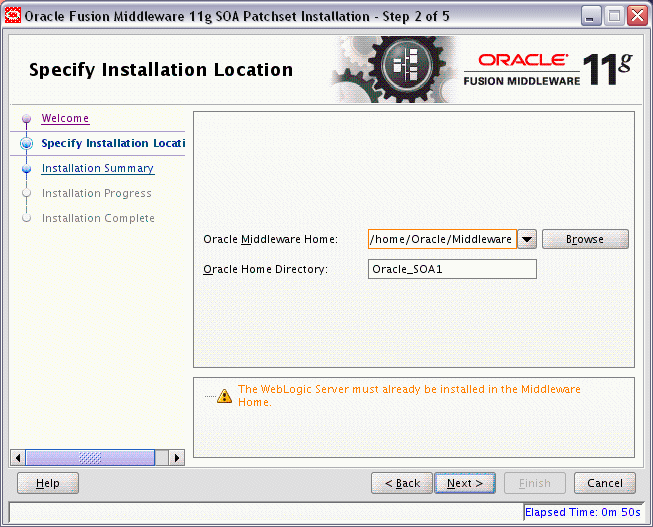Go to Installation Summary step link
This screenshot has height=527, width=653.
click(98, 168)
